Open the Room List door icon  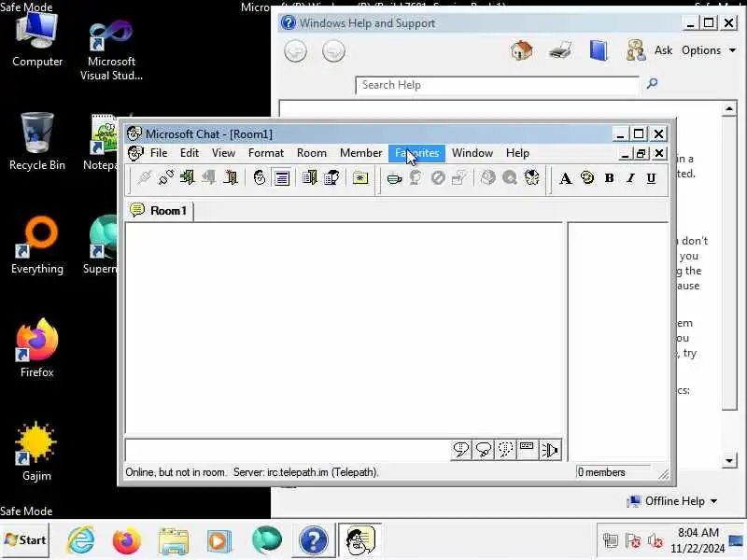coord(310,178)
